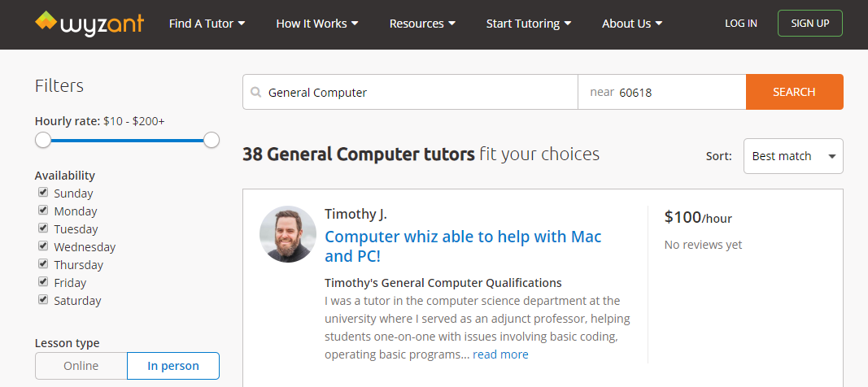Click the SIGN UP button
This screenshot has width=868, height=387.
coord(809,24)
